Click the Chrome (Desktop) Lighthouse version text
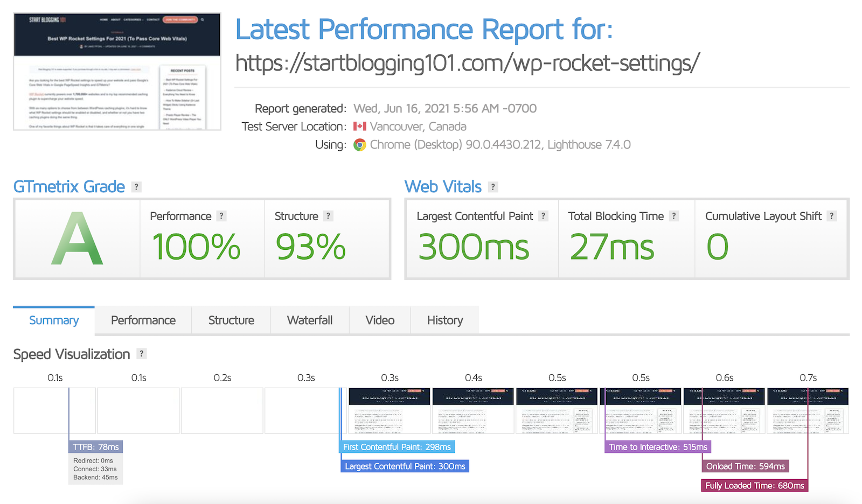This screenshot has height=504, width=862. [x=500, y=145]
